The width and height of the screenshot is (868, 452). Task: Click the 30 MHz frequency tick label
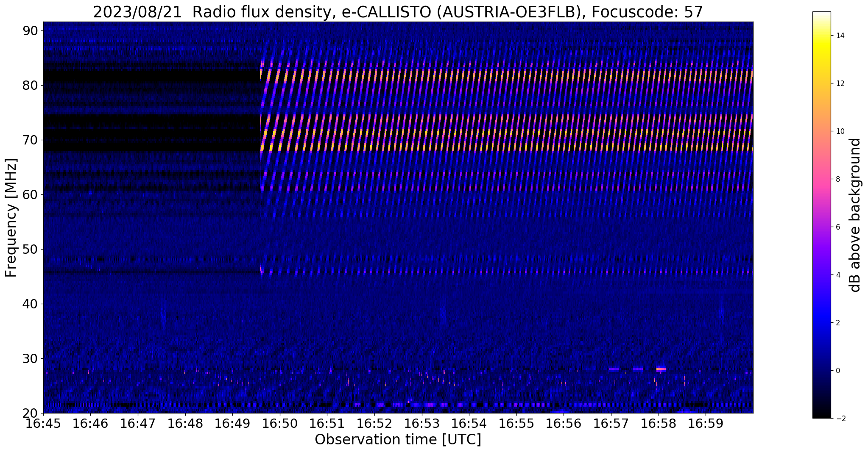31,358
